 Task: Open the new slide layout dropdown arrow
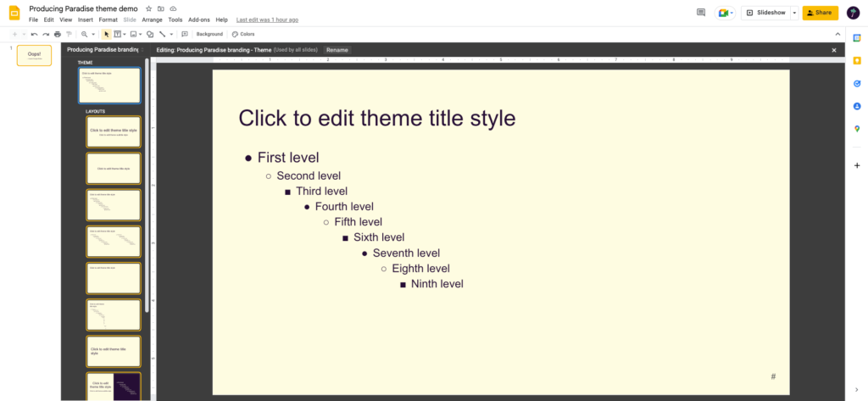click(24, 35)
